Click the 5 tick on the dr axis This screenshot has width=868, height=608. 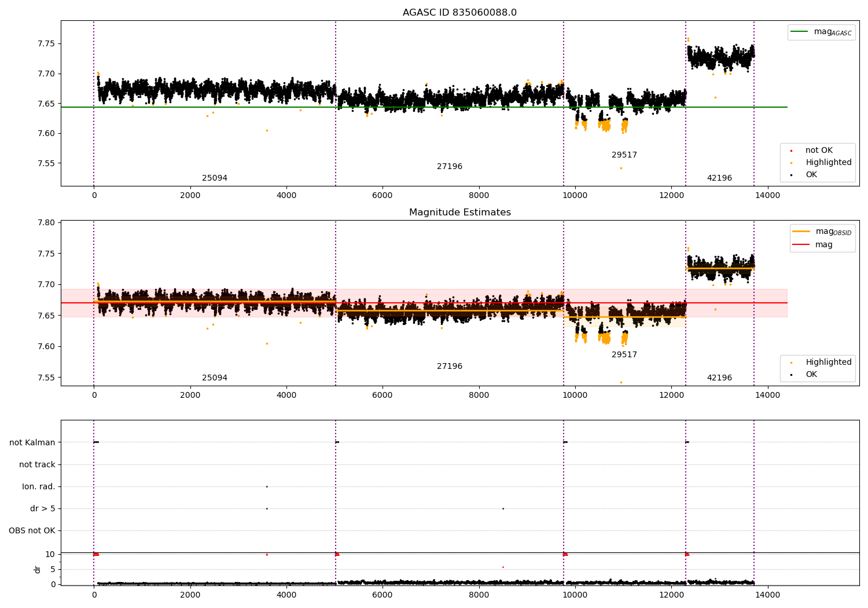pos(53,570)
